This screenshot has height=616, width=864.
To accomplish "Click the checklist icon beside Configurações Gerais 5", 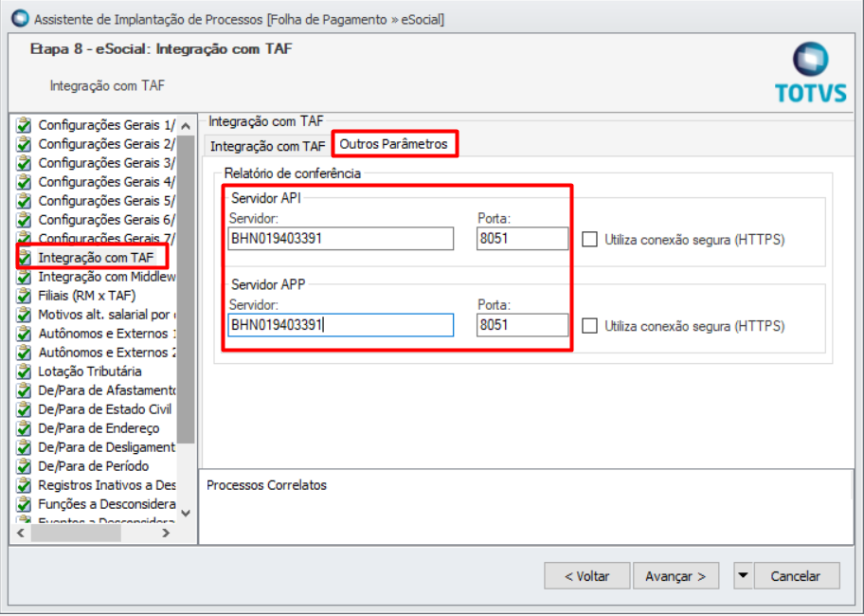I will coord(24,201).
